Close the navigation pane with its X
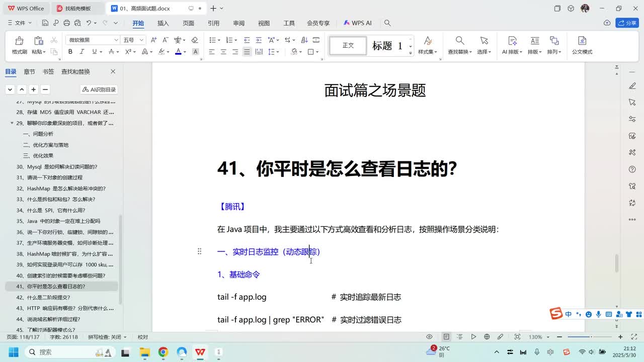 [113, 72]
